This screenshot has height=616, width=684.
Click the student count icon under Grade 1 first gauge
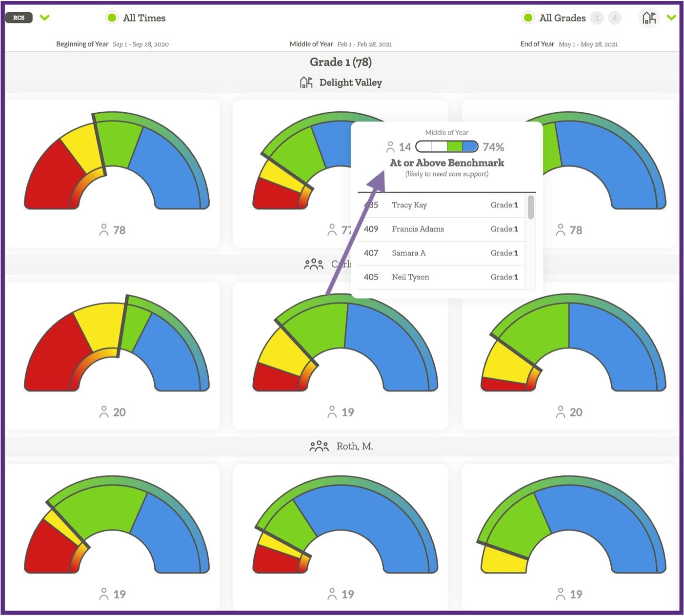click(x=104, y=230)
